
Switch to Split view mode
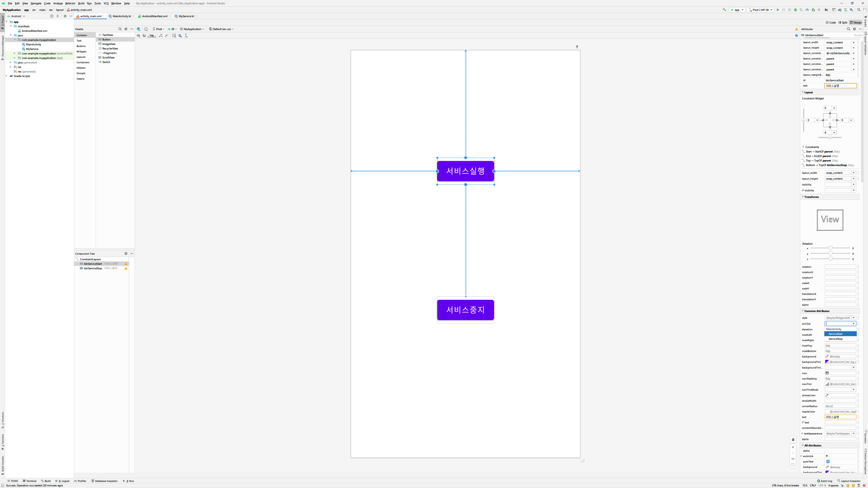(843, 23)
